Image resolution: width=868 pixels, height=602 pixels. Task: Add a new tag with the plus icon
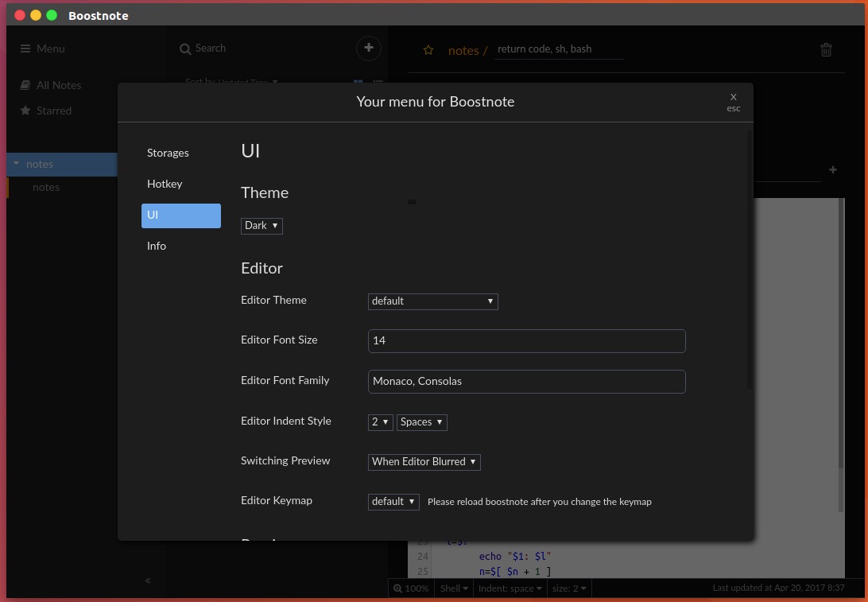coord(832,169)
